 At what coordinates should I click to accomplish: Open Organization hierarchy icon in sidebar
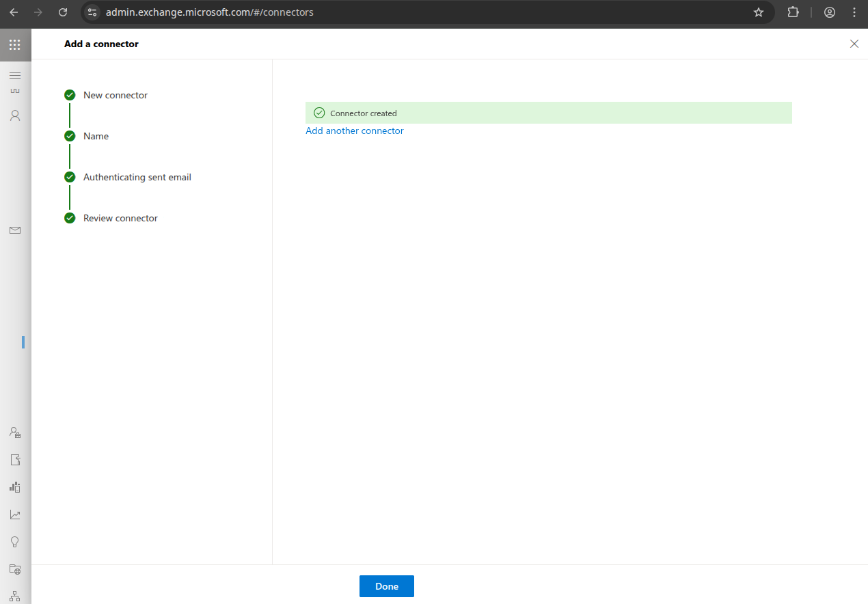15,596
